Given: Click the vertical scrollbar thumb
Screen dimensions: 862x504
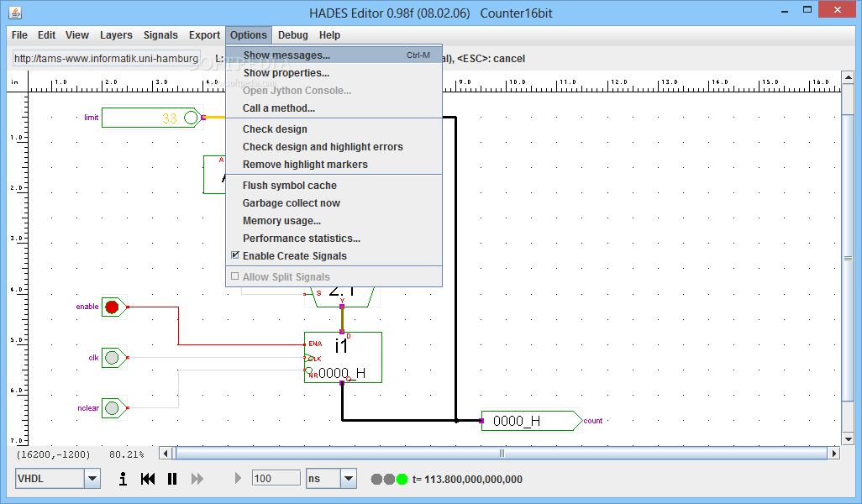Looking at the screenshot, I should click(x=848, y=258).
